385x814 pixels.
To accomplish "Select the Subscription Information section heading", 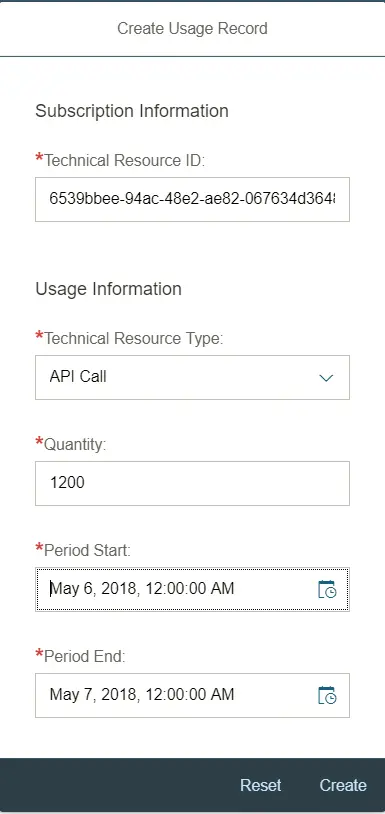I will (132, 111).
